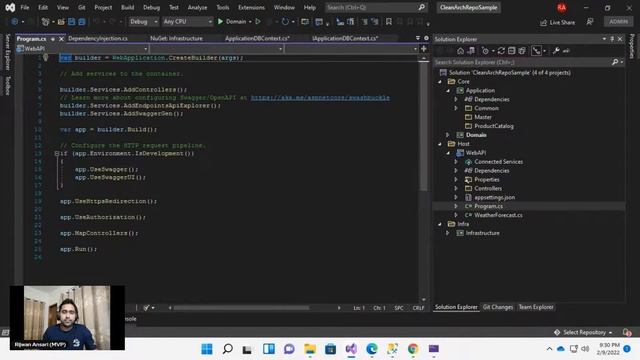
Task: Switch to IApplicationDBContext.cs tab
Action: tap(345, 38)
